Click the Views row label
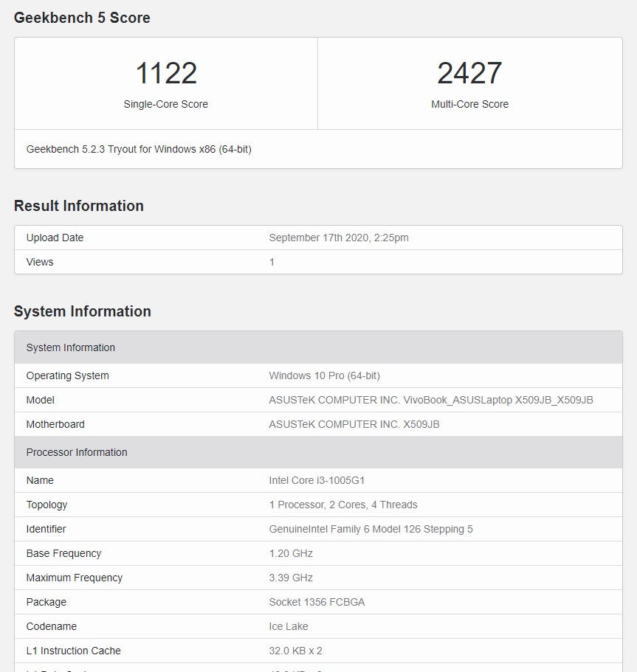The image size is (637, 672). [40, 262]
